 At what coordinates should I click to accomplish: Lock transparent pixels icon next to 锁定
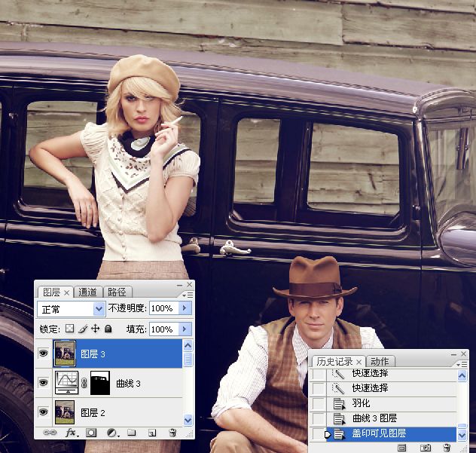point(70,329)
